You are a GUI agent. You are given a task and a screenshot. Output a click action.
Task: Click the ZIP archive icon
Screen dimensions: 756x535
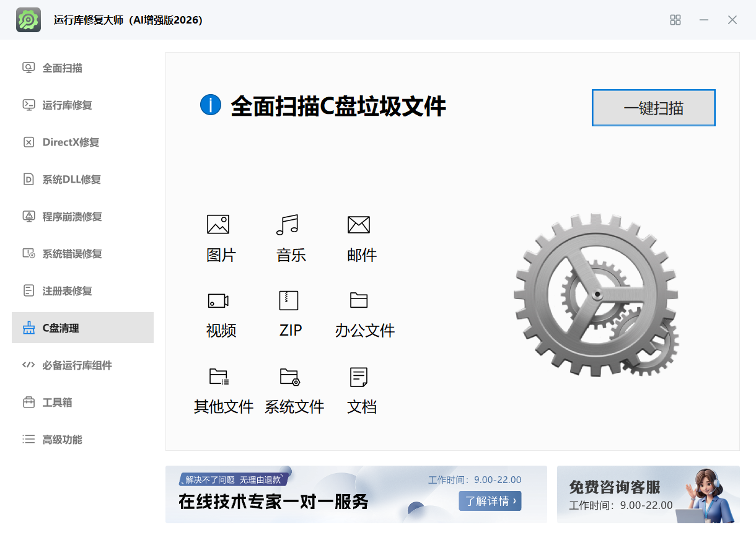289,300
